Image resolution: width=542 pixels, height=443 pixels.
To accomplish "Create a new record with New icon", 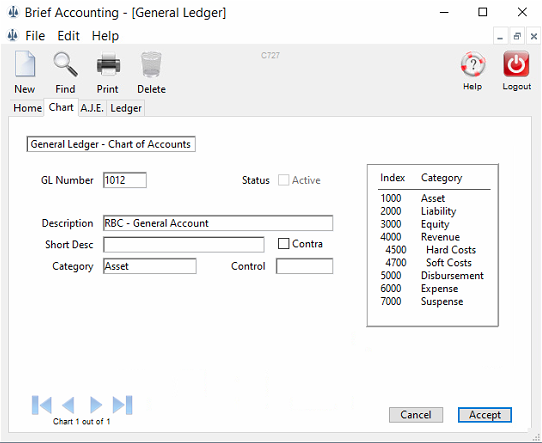I will [25, 64].
